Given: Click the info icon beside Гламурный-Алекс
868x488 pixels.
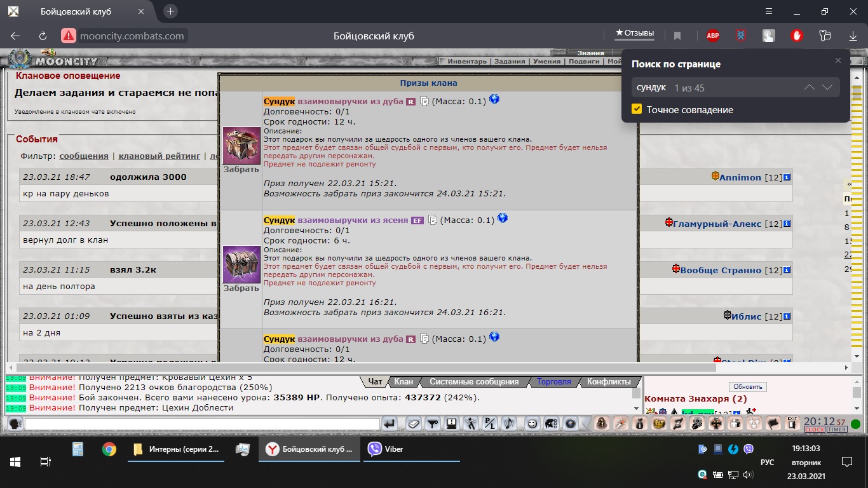Looking at the screenshot, I should pos(787,224).
